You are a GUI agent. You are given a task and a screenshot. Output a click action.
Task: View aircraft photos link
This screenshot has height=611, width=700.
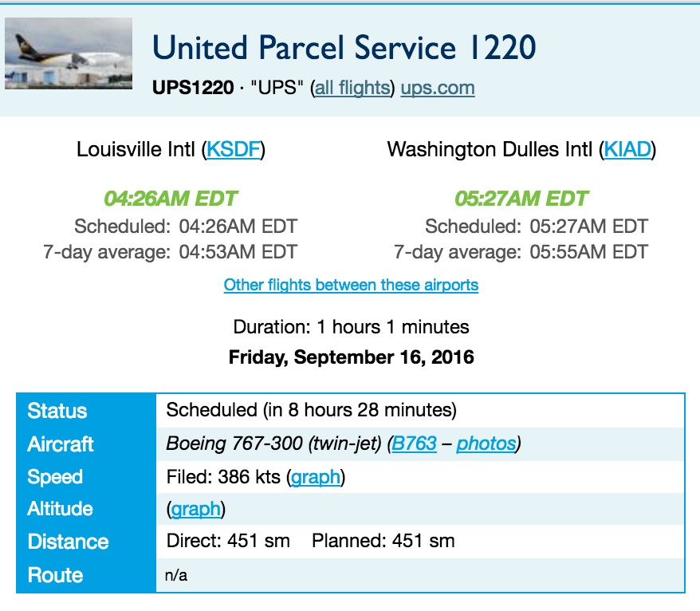click(x=486, y=444)
